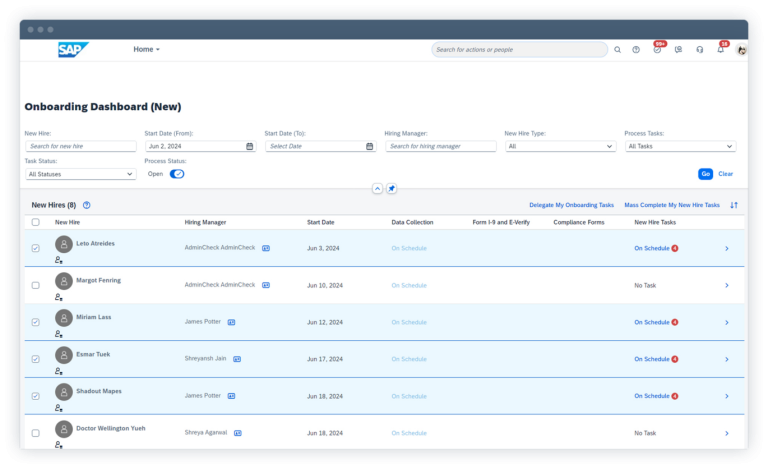
Task: Check the Margot Fenring row checkbox
Action: tap(36, 285)
